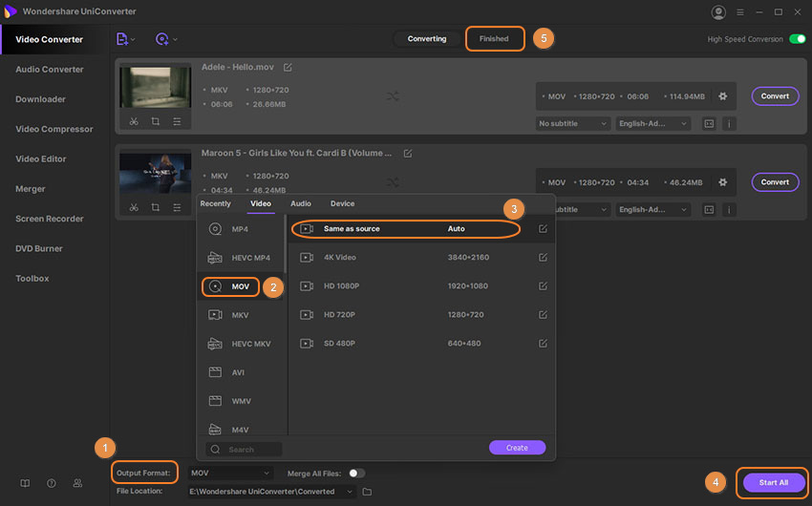
Task: Click subtitle caption icon in Adele row
Action: (709, 124)
